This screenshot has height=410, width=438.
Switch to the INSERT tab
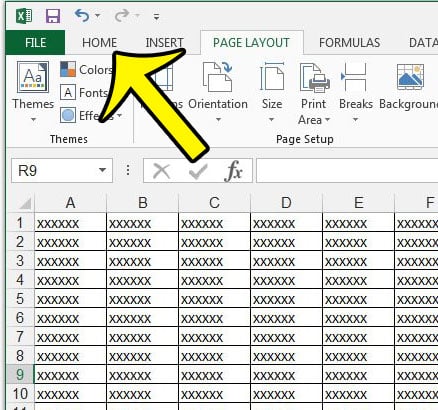(164, 43)
